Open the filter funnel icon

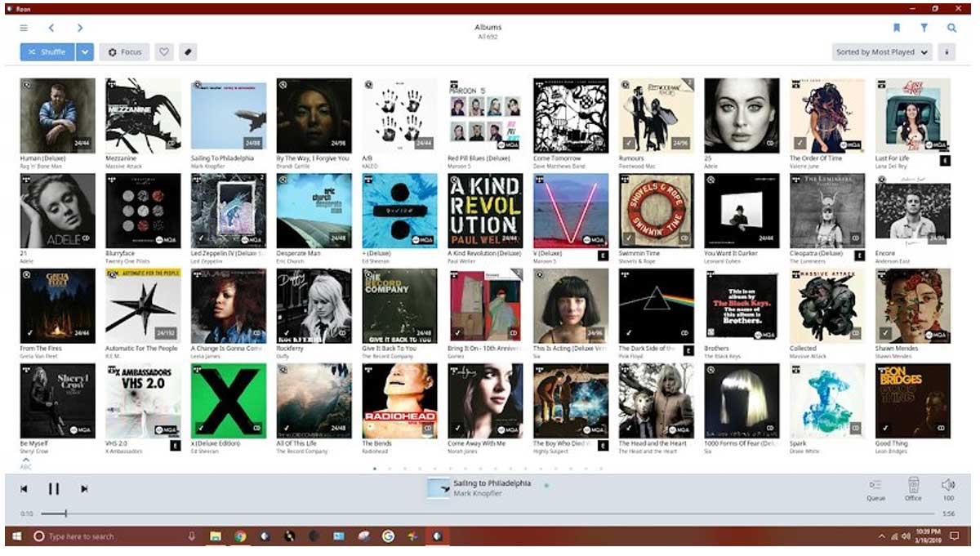[x=924, y=28]
